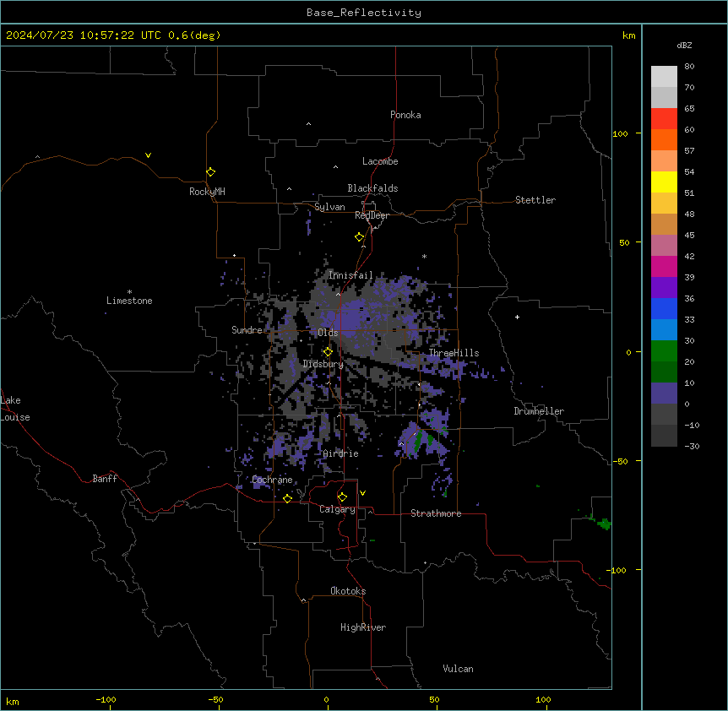Click the yellow diamond marker above Calgary
The image size is (728, 711).
[342, 497]
